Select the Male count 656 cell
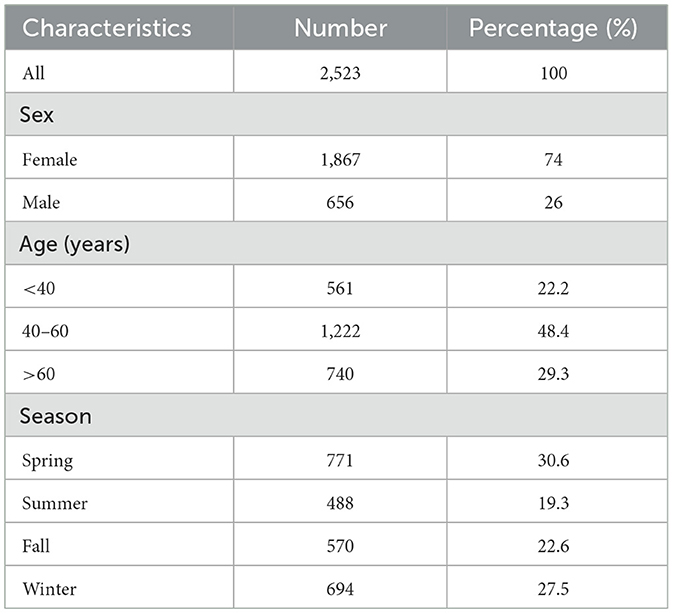Screen dimensions: 673x614 (x=340, y=202)
